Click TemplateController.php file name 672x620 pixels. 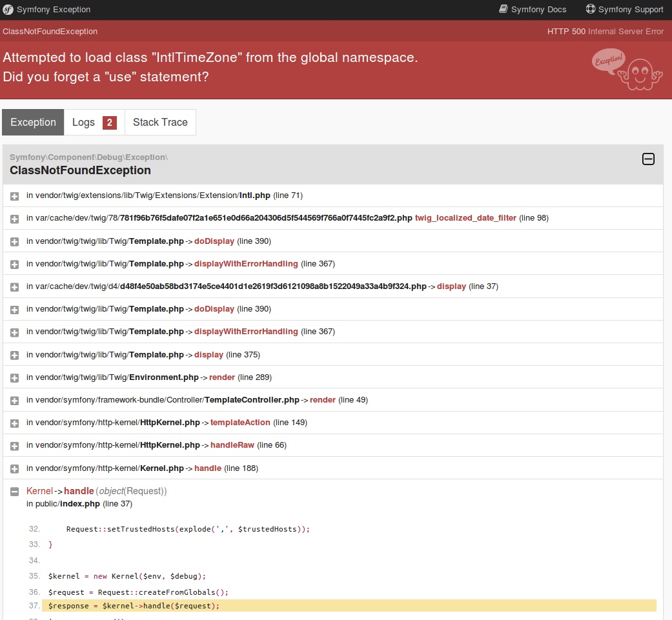coord(252,400)
